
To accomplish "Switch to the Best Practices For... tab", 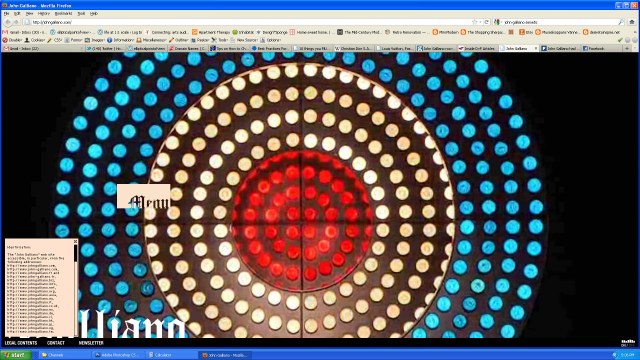I will click(270, 48).
